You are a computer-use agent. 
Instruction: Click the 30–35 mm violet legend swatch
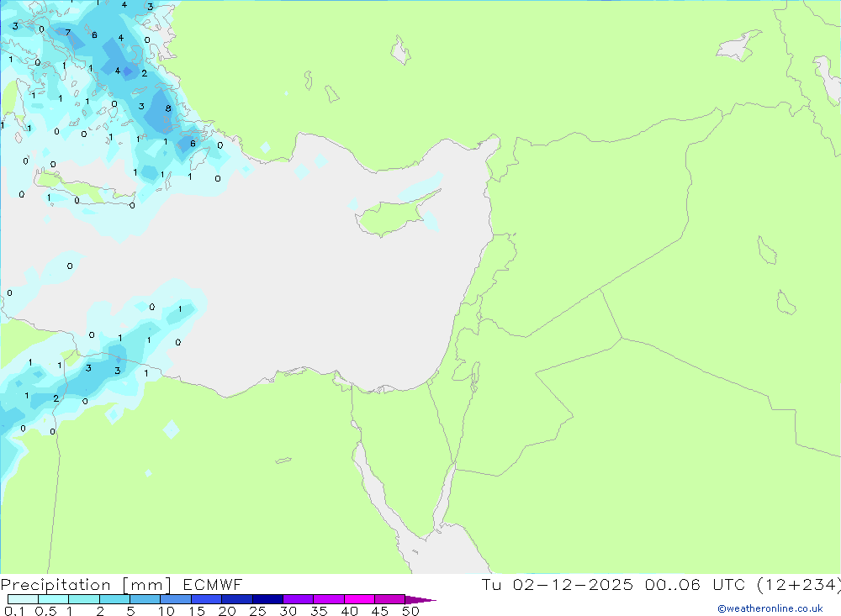click(x=299, y=599)
